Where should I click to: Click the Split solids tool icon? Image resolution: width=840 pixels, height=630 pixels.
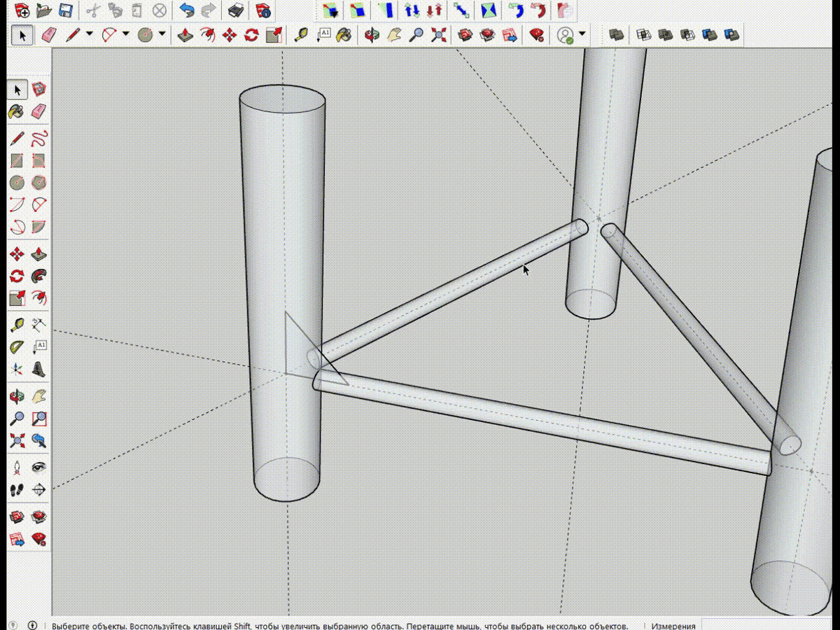(732, 34)
